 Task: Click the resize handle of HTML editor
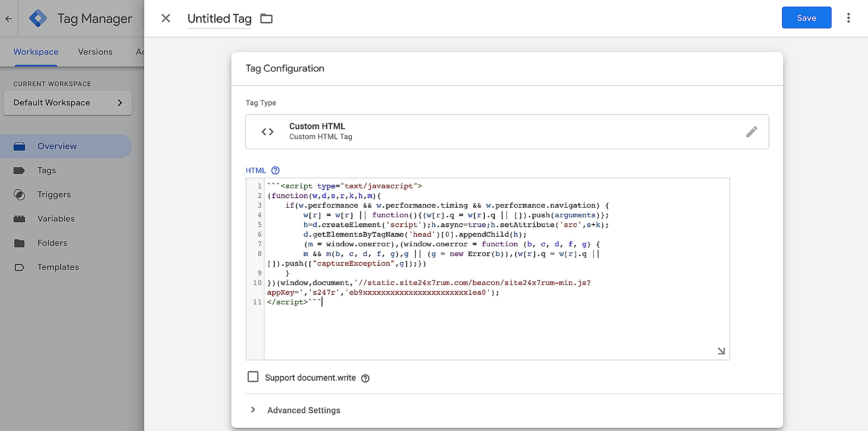tap(721, 351)
